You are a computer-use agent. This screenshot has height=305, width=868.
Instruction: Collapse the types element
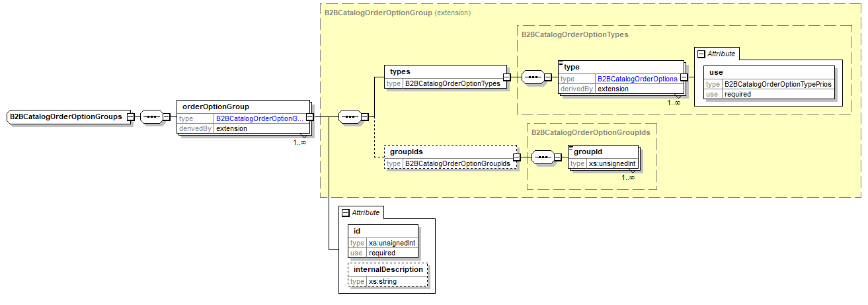(x=506, y=77)
